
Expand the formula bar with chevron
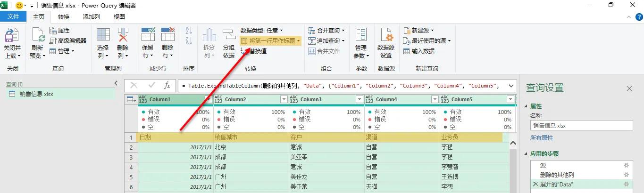coord(510,86)
